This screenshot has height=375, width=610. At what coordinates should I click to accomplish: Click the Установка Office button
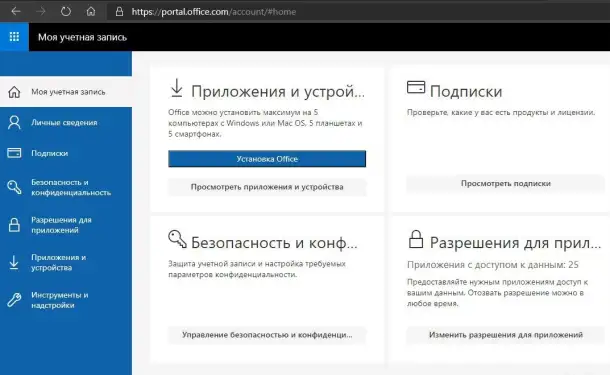point(267,159)
